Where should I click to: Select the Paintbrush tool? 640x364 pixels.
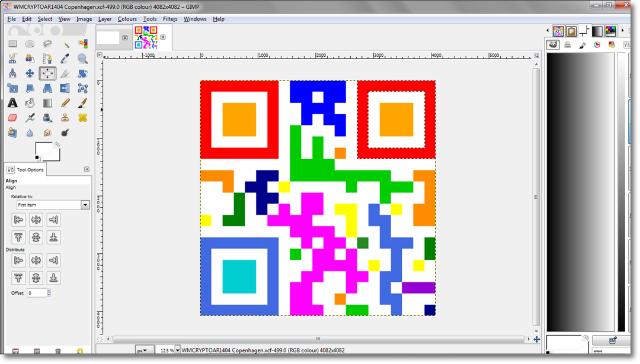point(82,103)
